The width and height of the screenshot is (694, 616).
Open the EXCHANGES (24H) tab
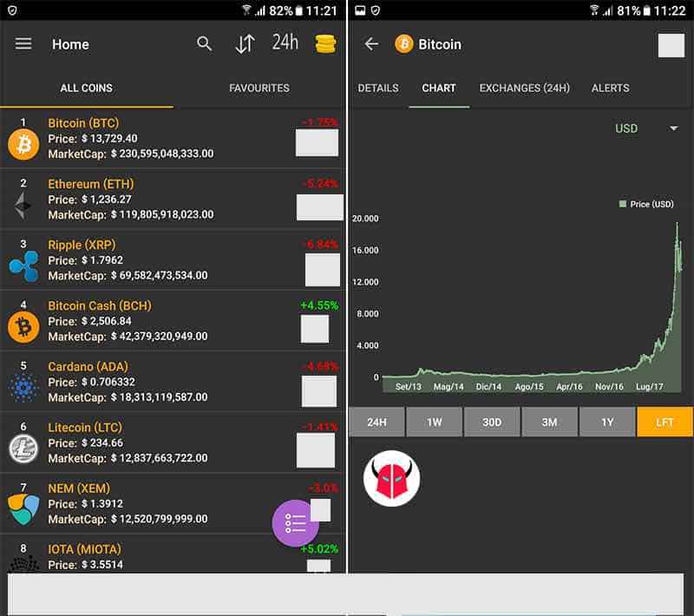(x=525, y=88)
